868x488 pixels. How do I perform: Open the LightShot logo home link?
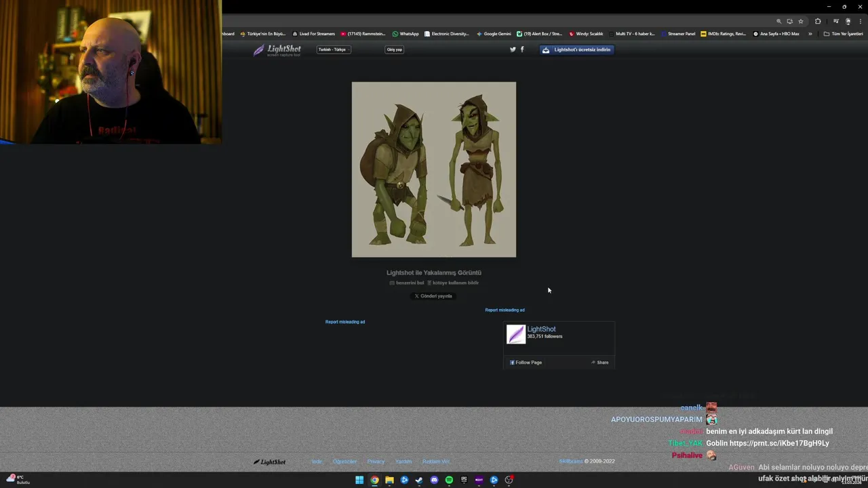pos(277,50)
